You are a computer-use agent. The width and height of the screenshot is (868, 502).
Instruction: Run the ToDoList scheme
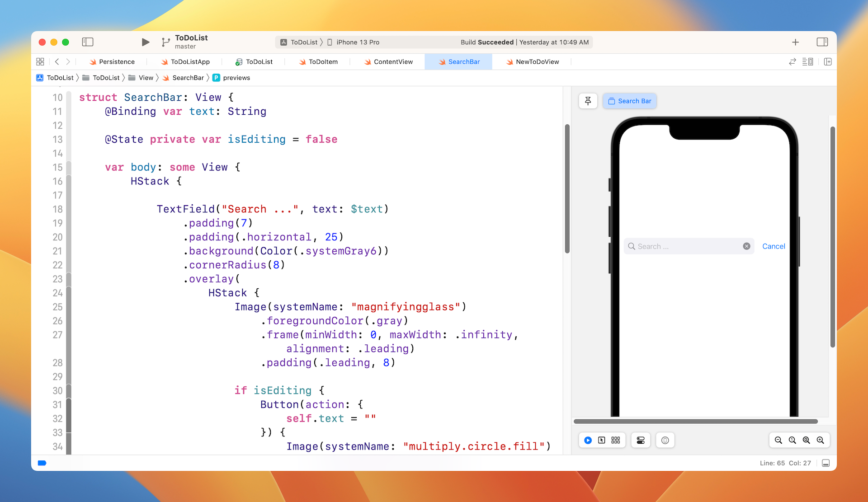point(145,42)
